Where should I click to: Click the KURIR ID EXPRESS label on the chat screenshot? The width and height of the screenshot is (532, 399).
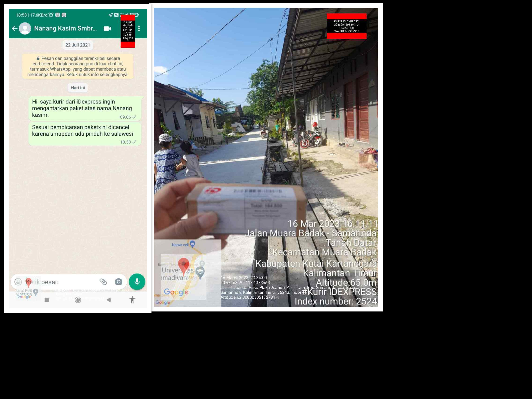(128, 31)
